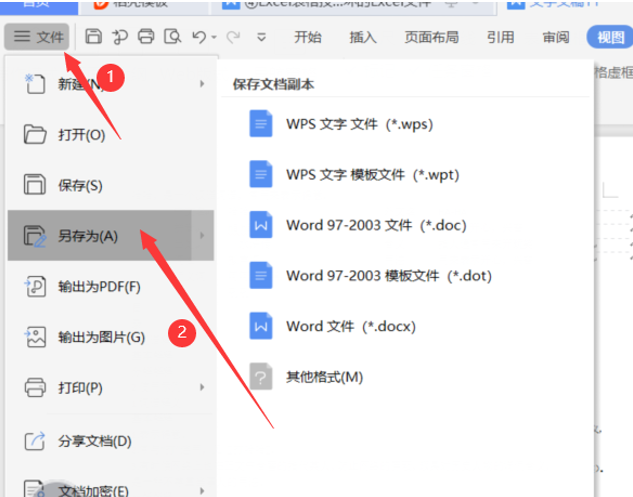The image size is (633, 497).
Task: Click the printer icon beside 打印(P)
Action: click(x=35, y=388)
